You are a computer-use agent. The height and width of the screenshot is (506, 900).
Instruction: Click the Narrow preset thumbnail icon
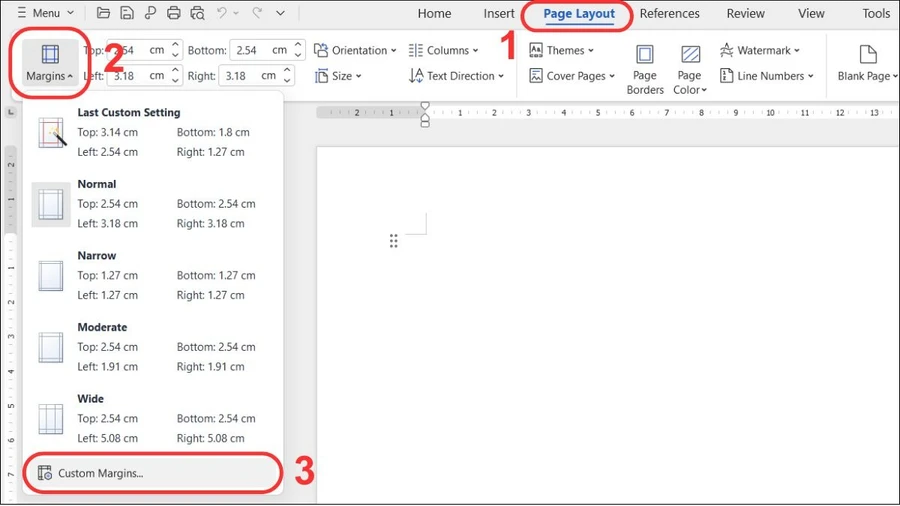click(x=51, y=276)
